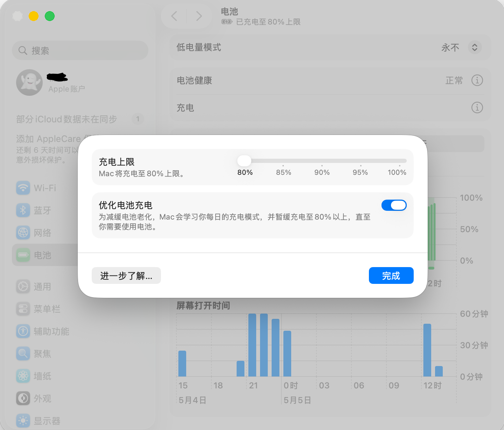
Task: Open the 通用 gear icon
Action: pyautogui.click(x=23, y=286)
